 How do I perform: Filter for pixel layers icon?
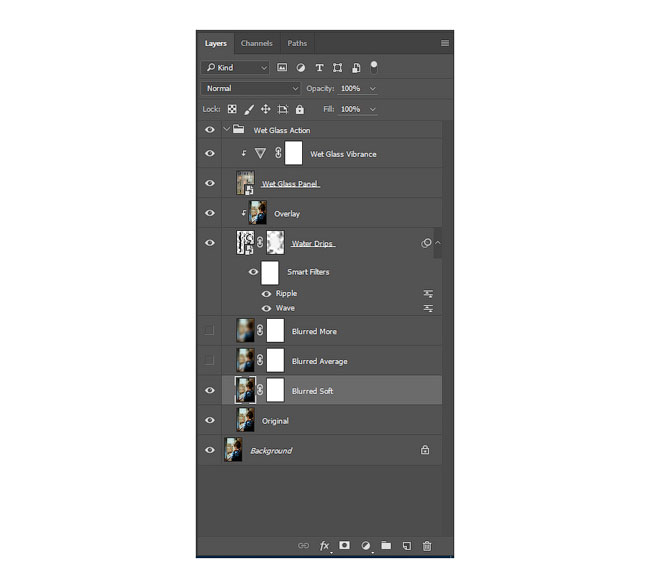282,68
